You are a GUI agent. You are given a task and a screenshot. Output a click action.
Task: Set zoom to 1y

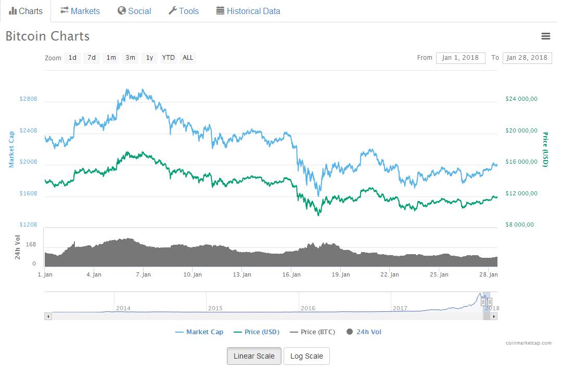(149, 58)
